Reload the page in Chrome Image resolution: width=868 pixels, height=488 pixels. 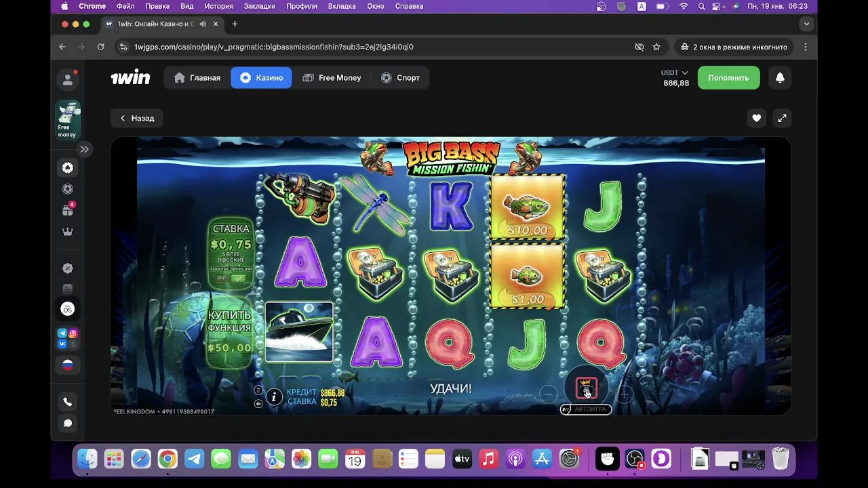[x=101, y=47]
